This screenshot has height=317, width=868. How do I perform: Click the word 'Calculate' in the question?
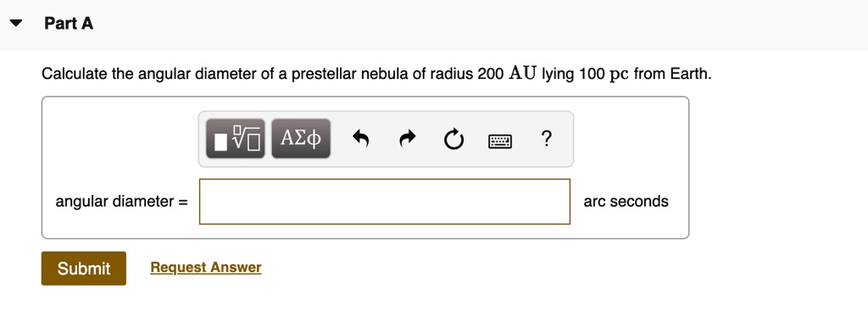point(75,74)
